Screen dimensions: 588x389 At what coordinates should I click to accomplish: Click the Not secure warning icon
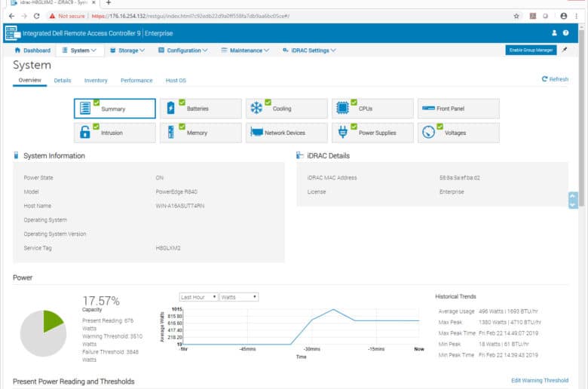point(52,16)
